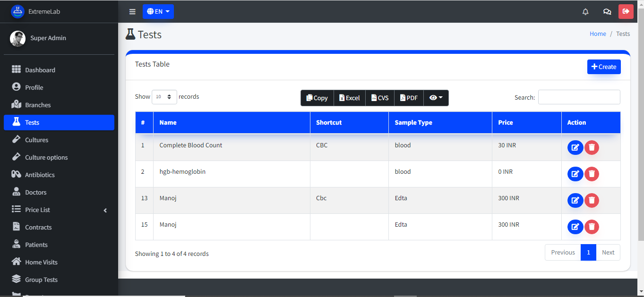Delete the hgb-hemoglobin test row
644x297 pixels.
(x=592, y=174)
